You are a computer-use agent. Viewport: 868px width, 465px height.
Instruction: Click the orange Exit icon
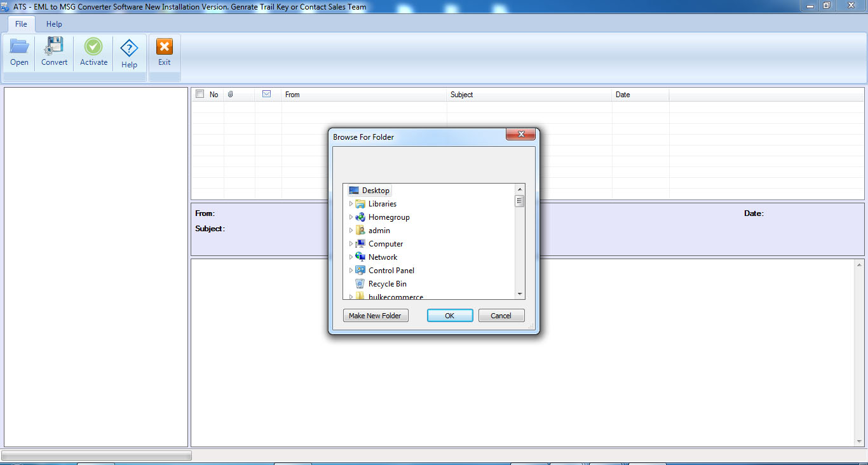165,46
